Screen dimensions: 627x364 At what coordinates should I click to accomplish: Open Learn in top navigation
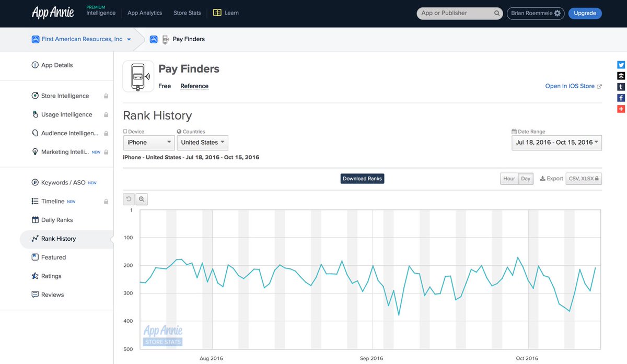pos(231,13)
